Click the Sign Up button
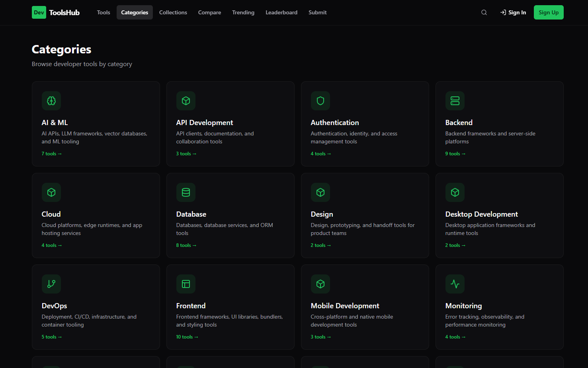 tap(549, 12)
